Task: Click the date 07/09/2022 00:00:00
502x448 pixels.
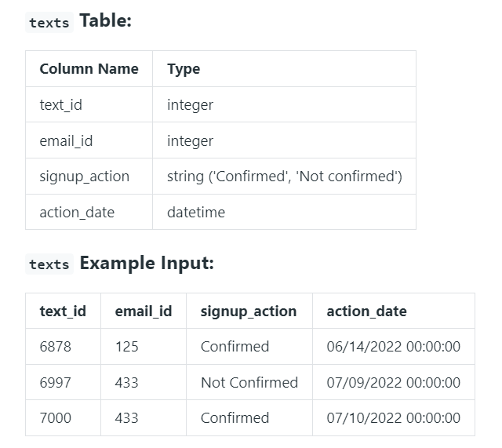Action: 394,382
